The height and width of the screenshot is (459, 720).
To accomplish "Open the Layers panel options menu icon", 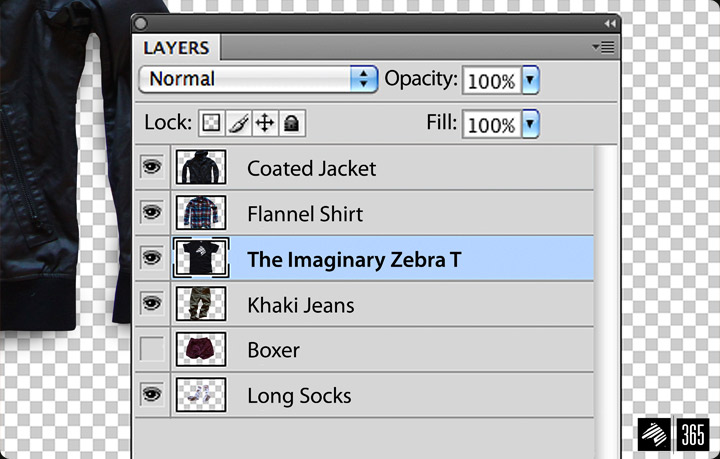I will click(x=604, y=47).
